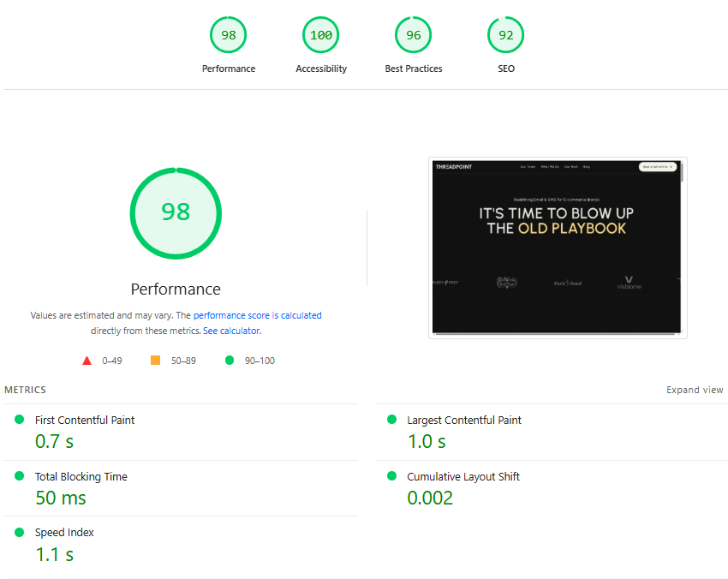Open the 'See calculator.' link
The width and height of the screenshot is (728, 579).
pos(232,331)
